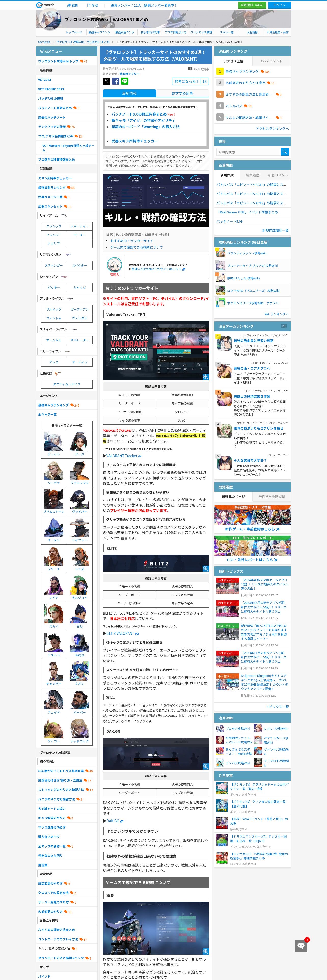The image size is (327, 980).
Task: Share the article on Facebook
Action: (115, 81)
